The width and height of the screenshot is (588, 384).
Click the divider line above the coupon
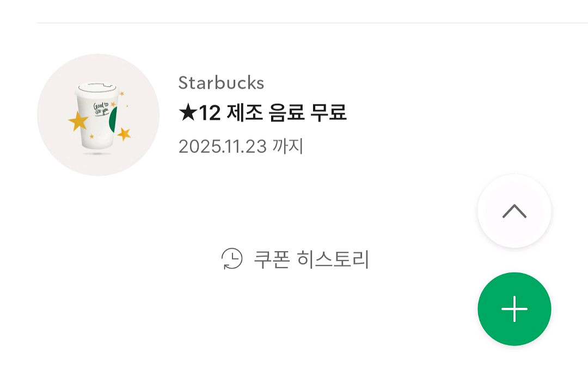tap(294, 23)
